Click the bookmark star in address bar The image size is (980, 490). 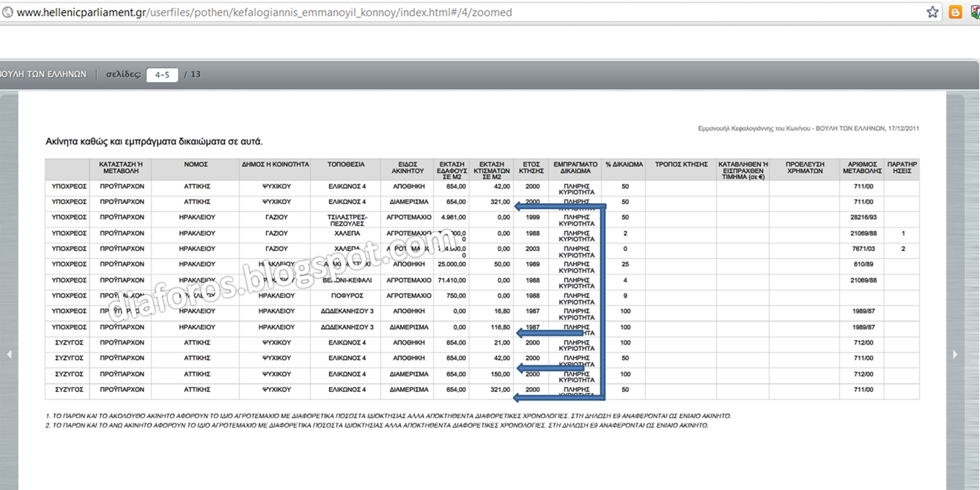pos(932,12)
